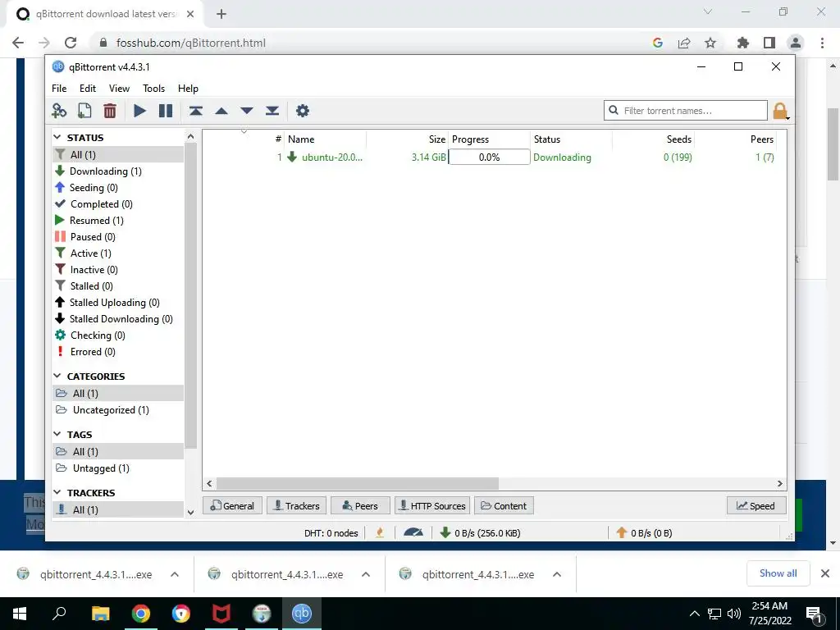Click the Add torrent file icon
The height and width of the screenshot is (630, 840).
click(x=84, y=111)
